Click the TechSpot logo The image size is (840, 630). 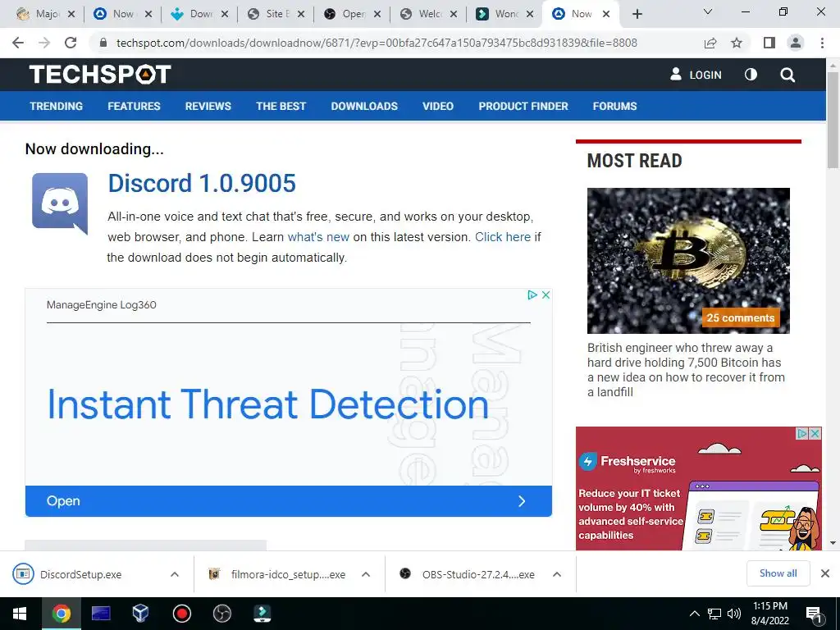pos(100,75)
